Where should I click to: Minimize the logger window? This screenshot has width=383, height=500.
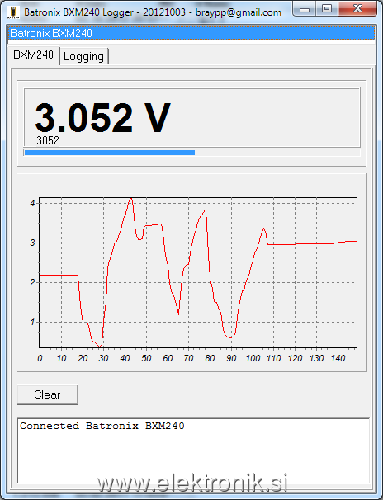(x=304, y=9)
